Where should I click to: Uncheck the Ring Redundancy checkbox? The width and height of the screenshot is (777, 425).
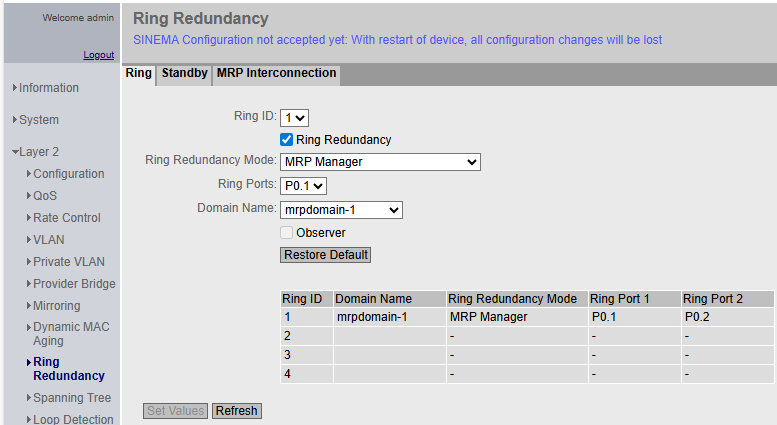pyautogui.click(x=286, y=140)
